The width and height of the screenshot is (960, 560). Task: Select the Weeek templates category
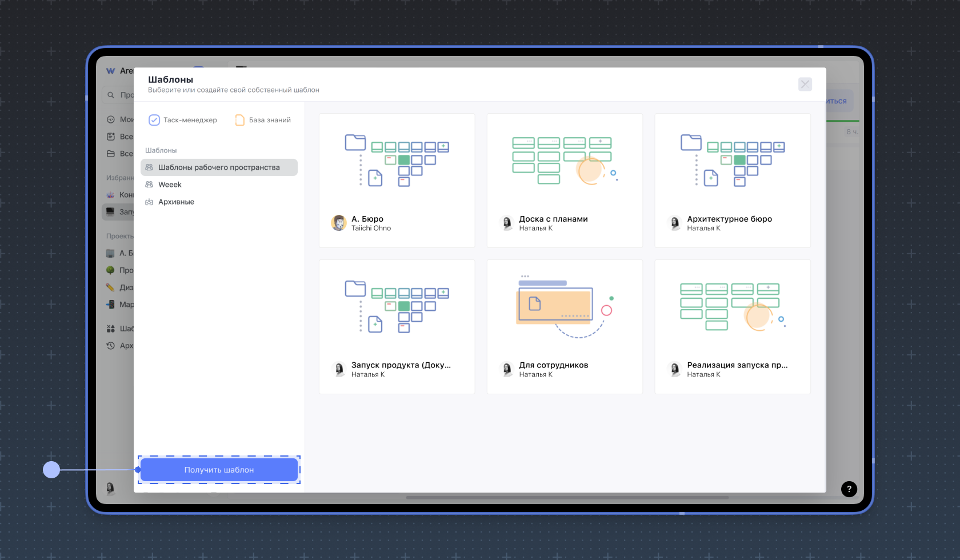coord(170,185)
